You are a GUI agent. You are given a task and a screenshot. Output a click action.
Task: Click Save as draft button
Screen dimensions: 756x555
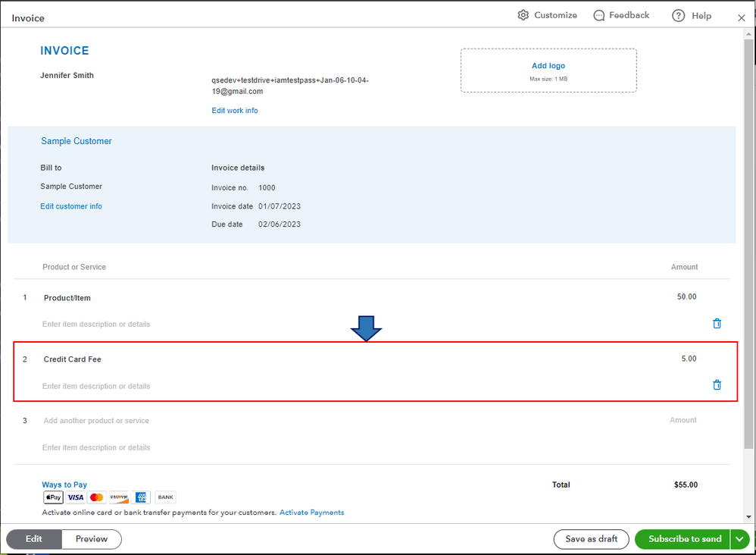tap(591, 539)
